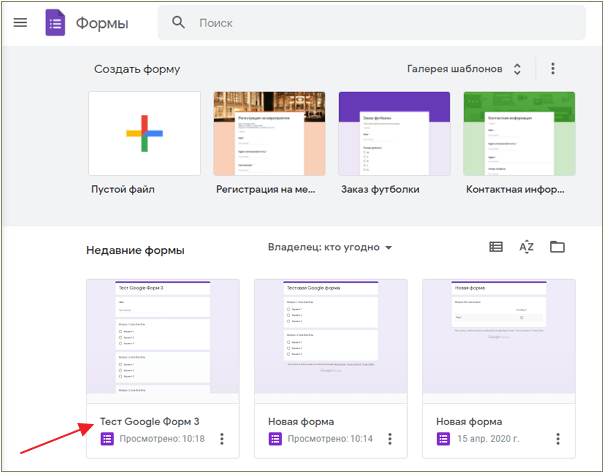This screenshot has height=473, width=604.
Task: Click Новая форма title dated 15 апр. 2020
Action: tap(469, 422)
